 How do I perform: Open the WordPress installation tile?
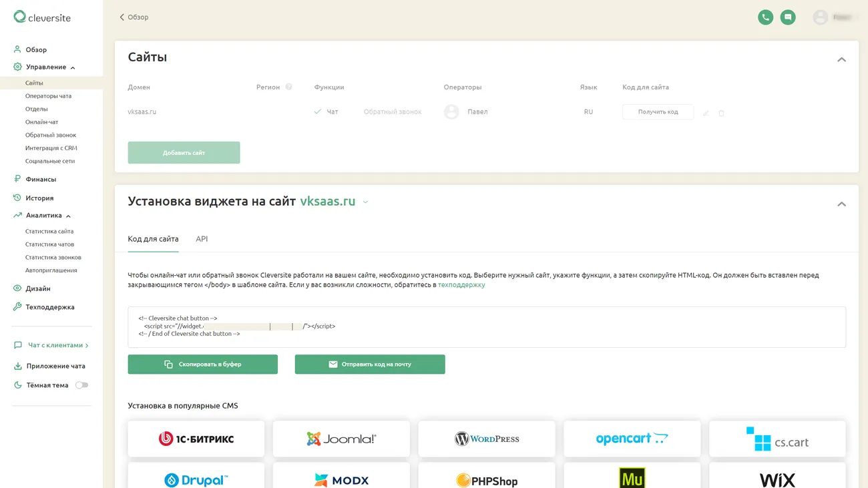pyautogui.click(x=487, y=439)
